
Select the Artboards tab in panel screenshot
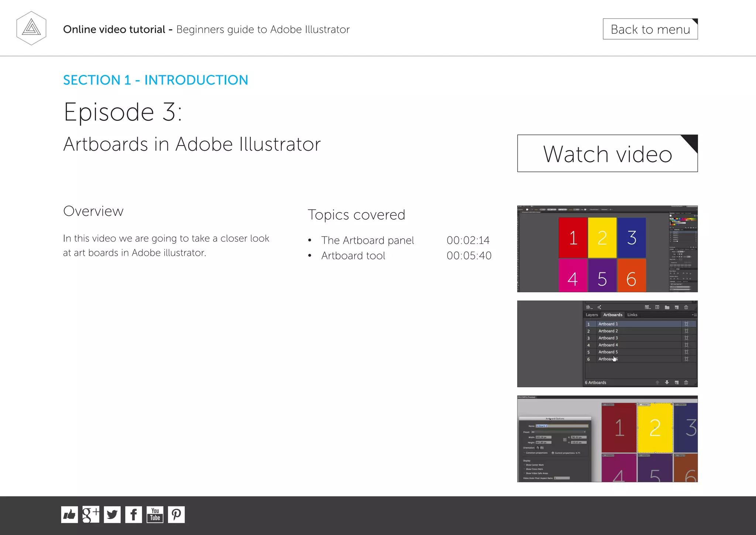tap(612, 315)
